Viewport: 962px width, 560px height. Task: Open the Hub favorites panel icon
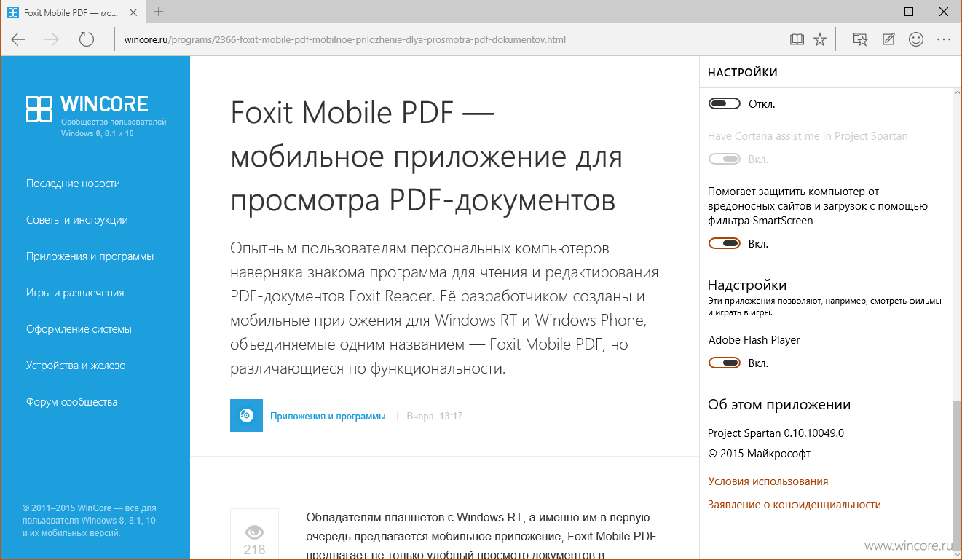coord(860,40)
